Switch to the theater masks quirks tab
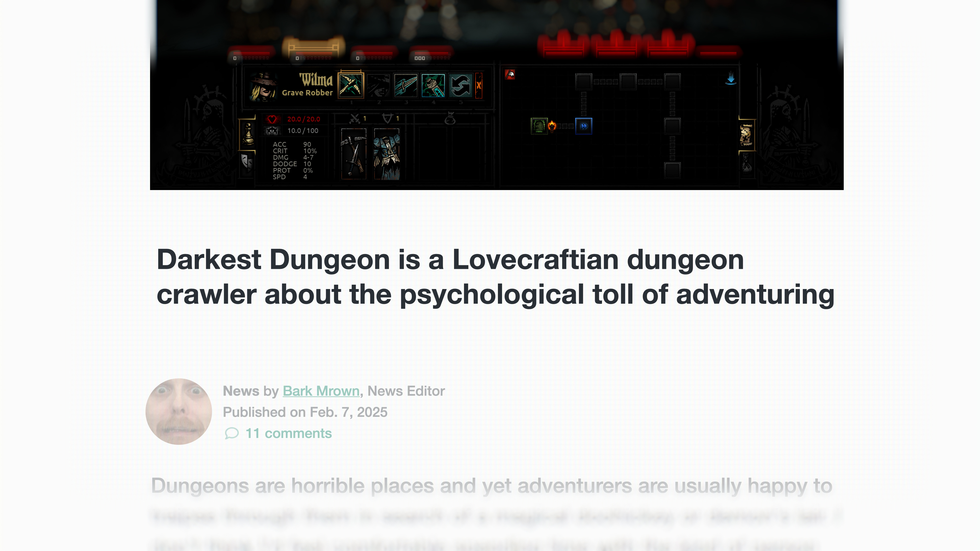980x551 pixels. coord(247,163)
